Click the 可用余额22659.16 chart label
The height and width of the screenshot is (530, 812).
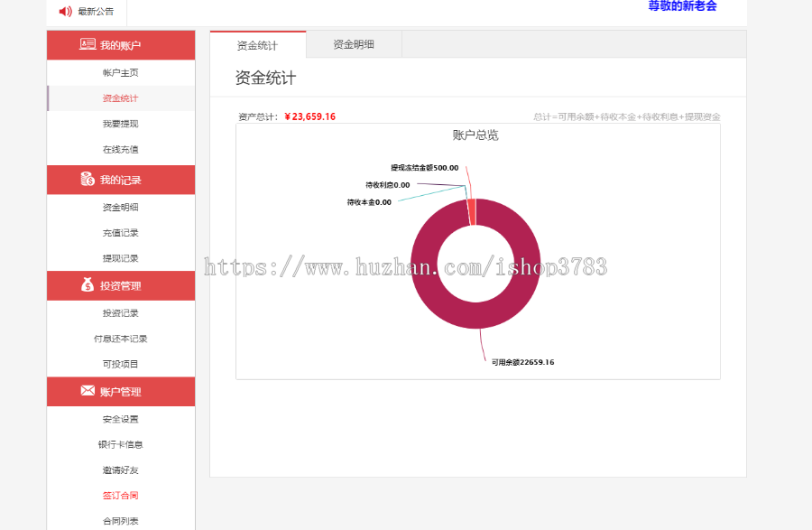coord(522,362)
